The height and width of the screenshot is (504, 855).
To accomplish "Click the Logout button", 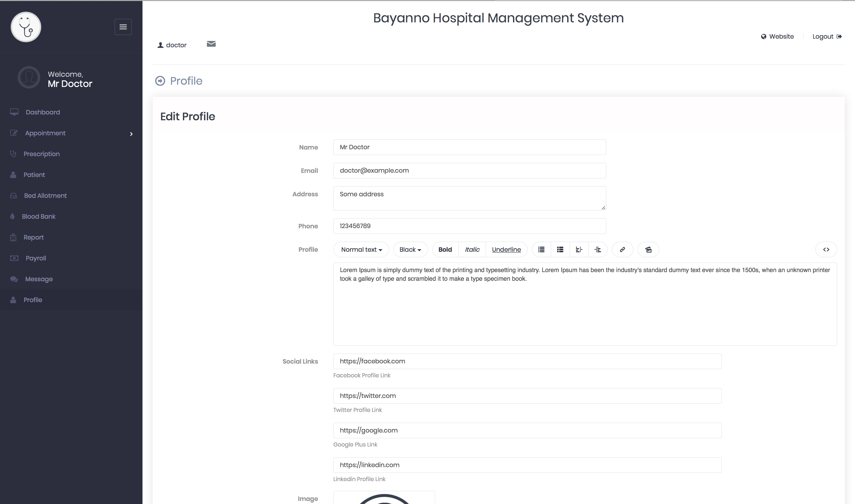I will pyautogui.click(x=827, y=37).
